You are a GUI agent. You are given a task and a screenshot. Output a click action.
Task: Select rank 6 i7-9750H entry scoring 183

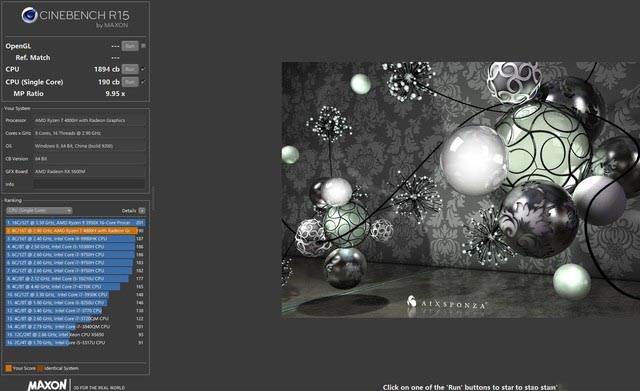(75, 263)
